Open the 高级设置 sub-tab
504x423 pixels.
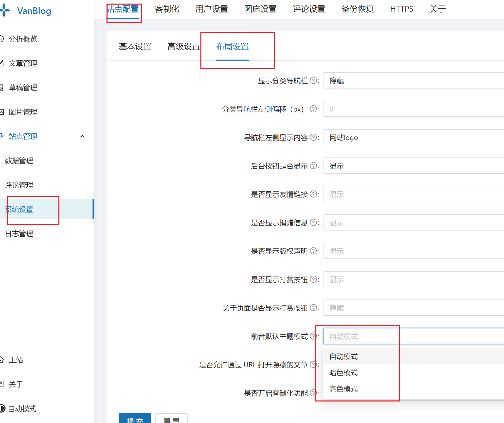tap(184, 46)
